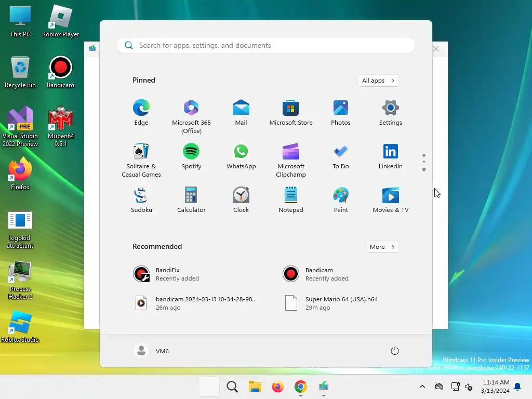Viewport: 532px width, 399px height.
Task: Close the window behind Start menu
Action: coord(436,49)
